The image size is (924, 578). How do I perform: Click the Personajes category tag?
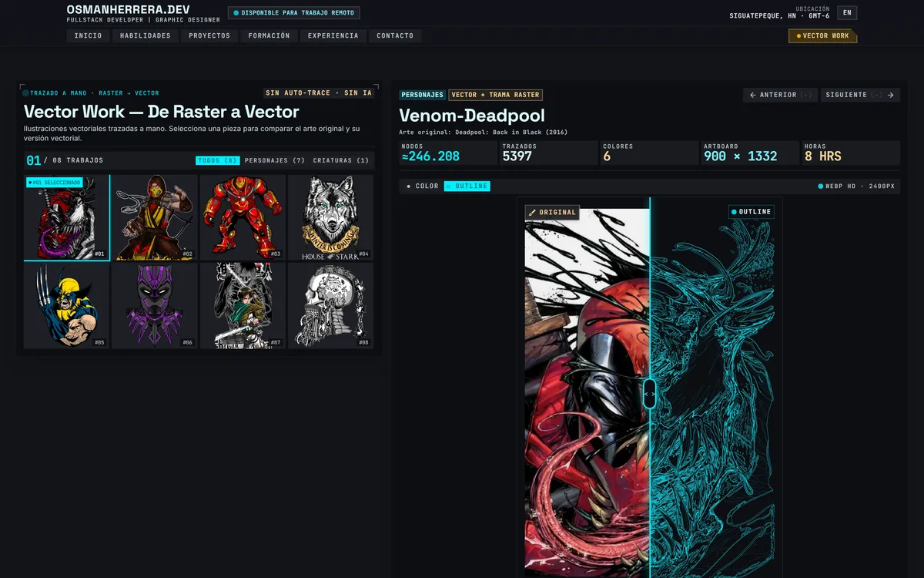pos(422,95)
